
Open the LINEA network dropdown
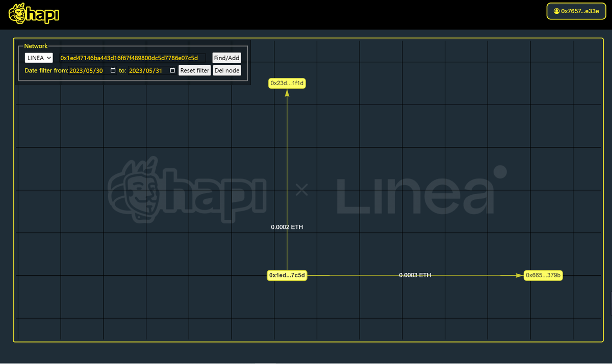pyautogui.click(x=39, y=58)
